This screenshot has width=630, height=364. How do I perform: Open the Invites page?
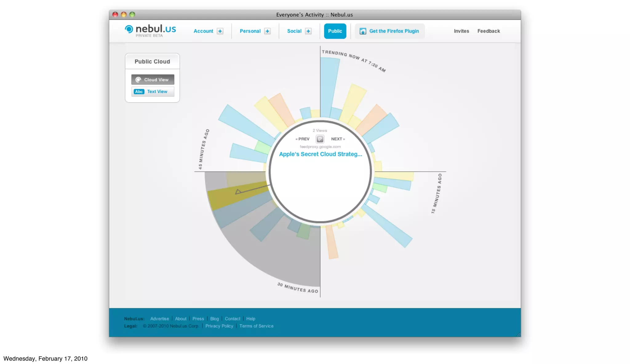(x=461, y=31)
